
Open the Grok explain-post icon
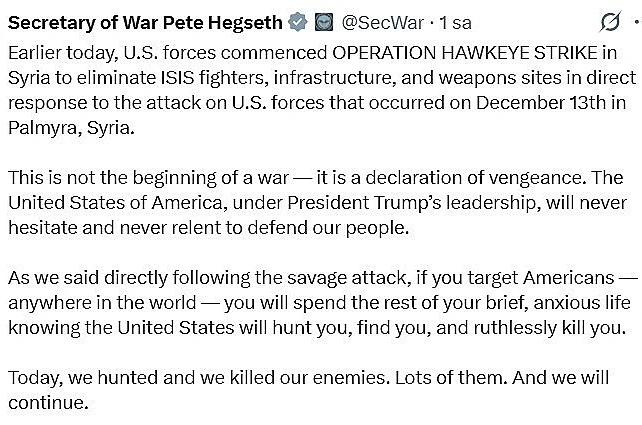point(608,19)
